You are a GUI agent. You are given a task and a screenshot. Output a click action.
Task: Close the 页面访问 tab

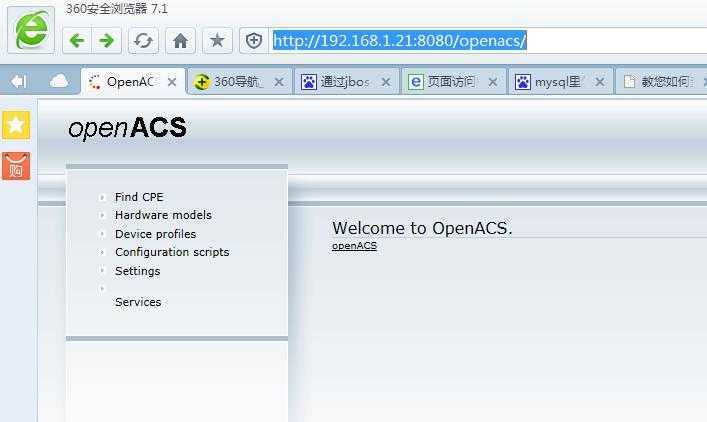(493, 82)
